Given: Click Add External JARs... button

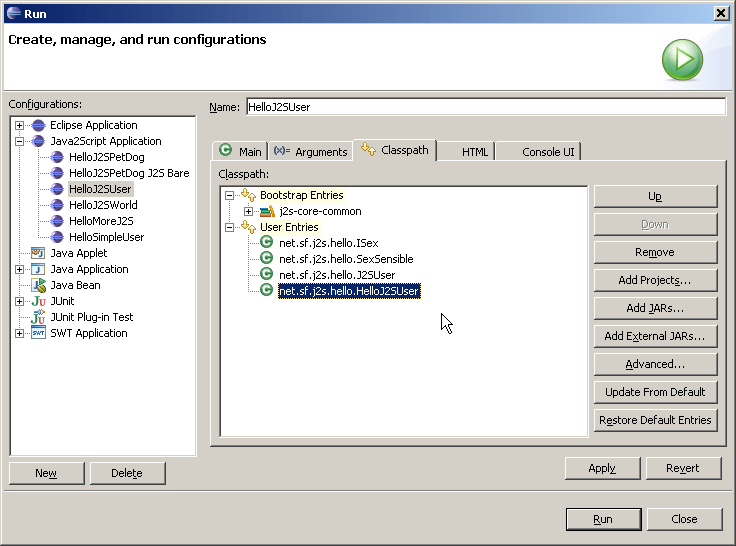Looking at the screenshot, I should point(655,336).
